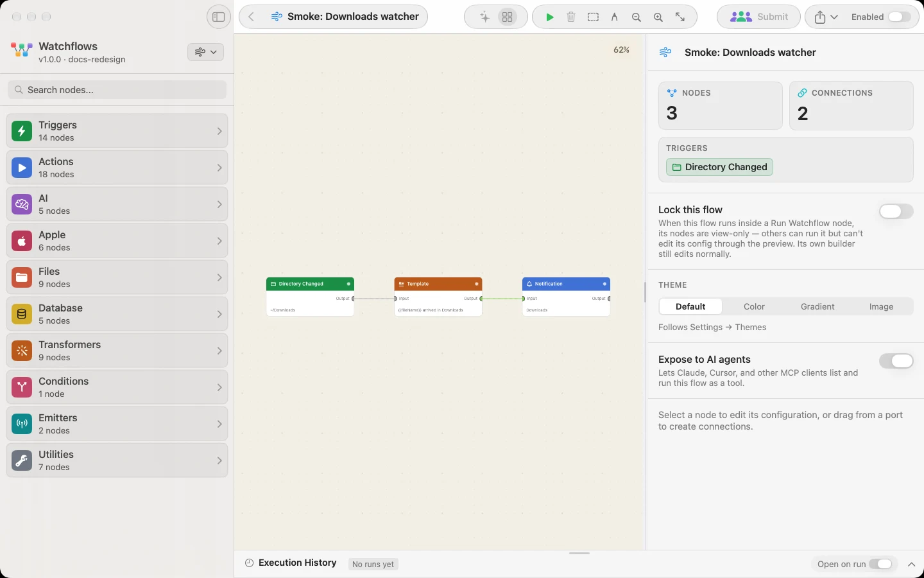Image resolution: width=924 pixels, height=578 pixels.
Task: Click the sparkle AI assistant icon
Action: [x=485, y=17]
